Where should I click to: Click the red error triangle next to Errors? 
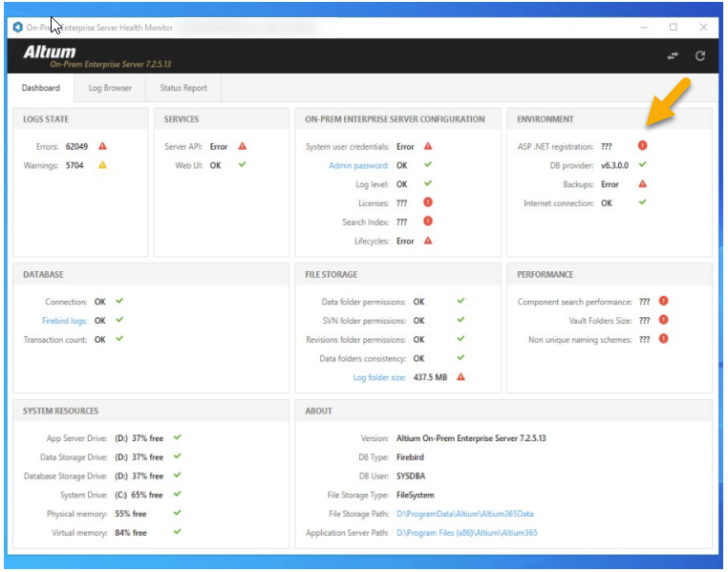[x=102, y=146]
